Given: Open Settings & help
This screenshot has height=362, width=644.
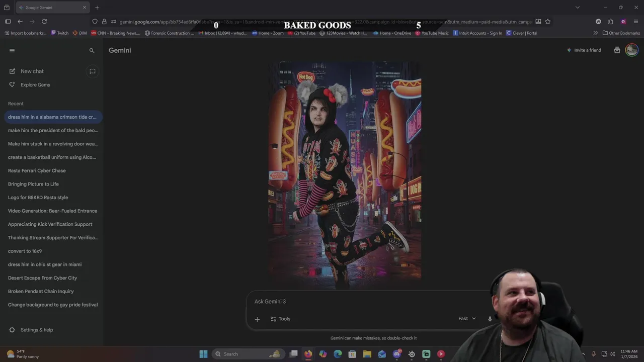Looking at the screenshot, I should pyautogui.click(x=31, y=330).
